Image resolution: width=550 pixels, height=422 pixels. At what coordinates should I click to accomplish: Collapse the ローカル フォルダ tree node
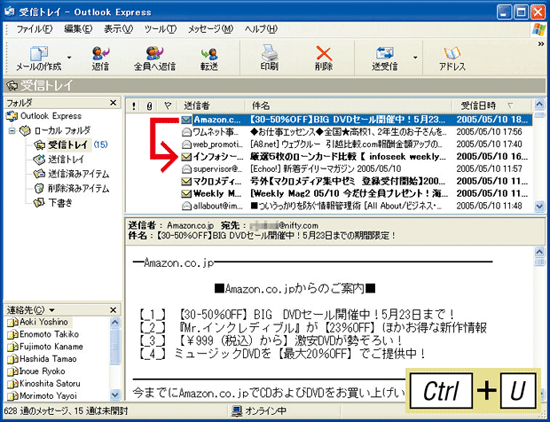pos(12,131)
